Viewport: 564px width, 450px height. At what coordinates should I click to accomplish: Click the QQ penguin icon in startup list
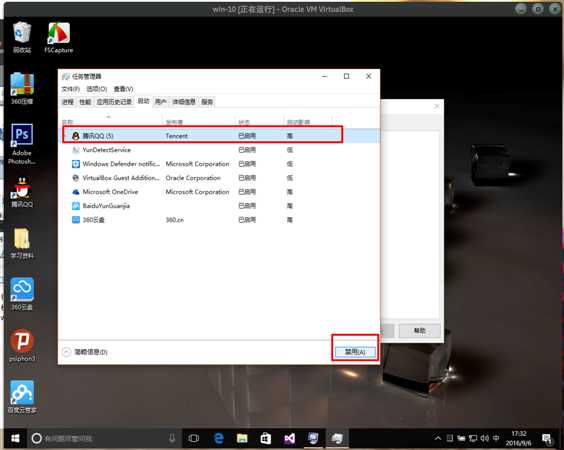click(76, 136)
